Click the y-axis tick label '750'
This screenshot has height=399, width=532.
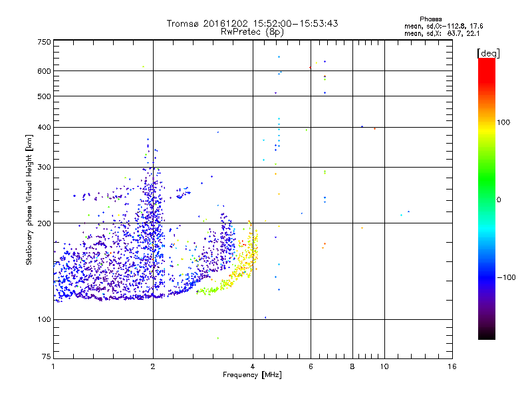[44, 42]
